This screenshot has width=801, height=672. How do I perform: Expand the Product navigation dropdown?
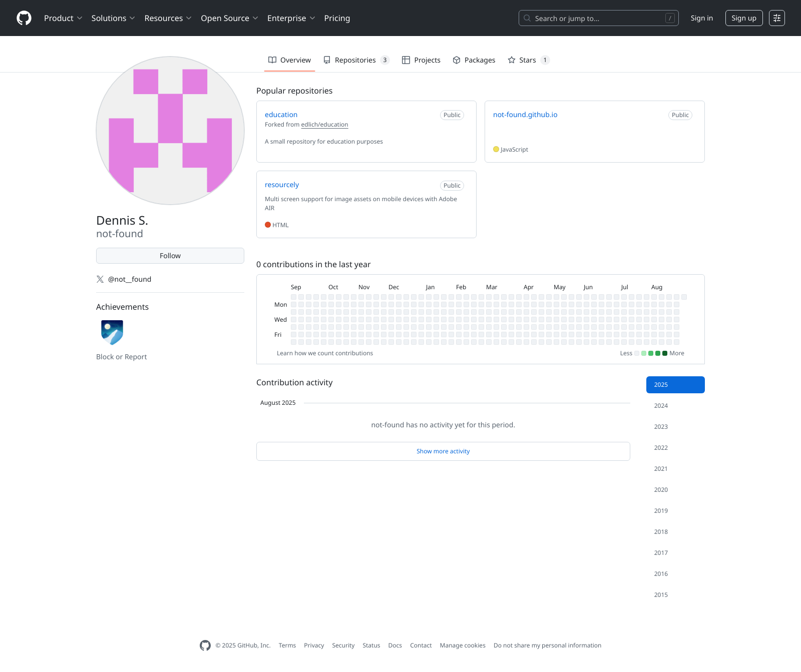(63, 18)
